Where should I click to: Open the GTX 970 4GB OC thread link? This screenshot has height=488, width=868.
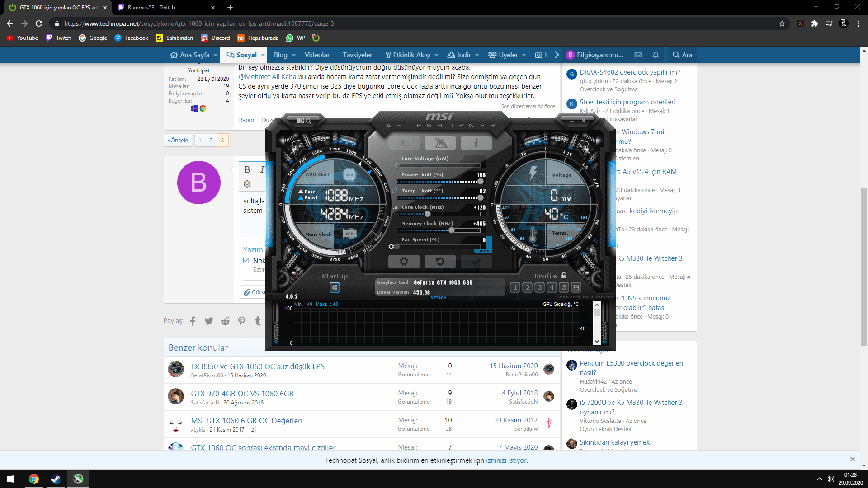tap(242, 394)
